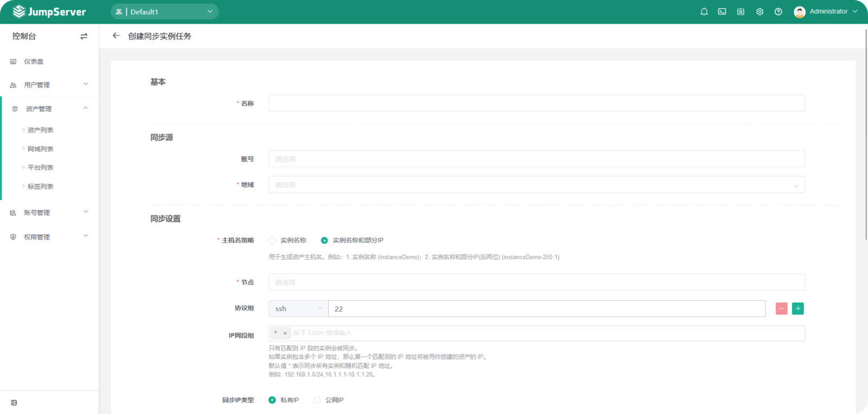Click the 节点 select field
The width and height of the screenshot is (868, 414).
point(537,282)
